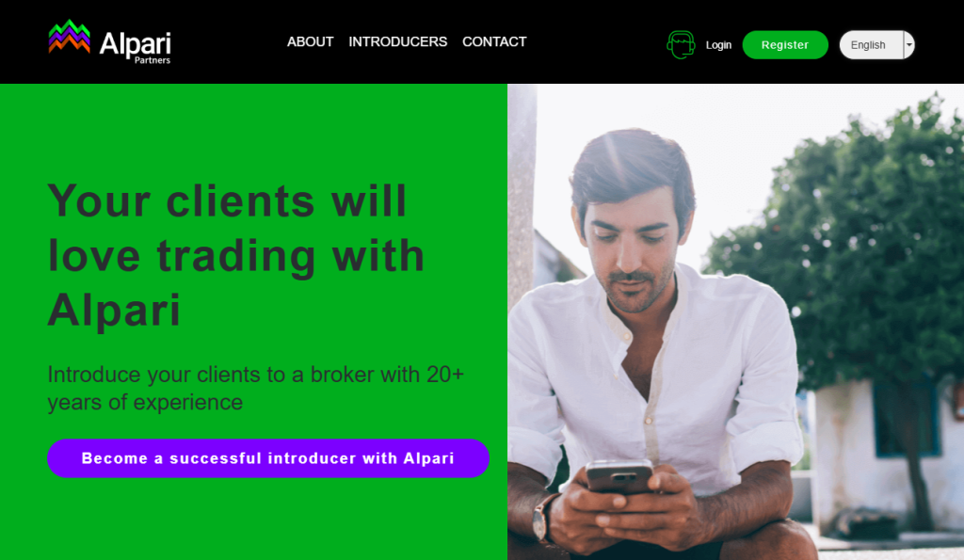Click the zigzag Alpari logo mark
The height and width of the screenshot is (560, 964).
[70, 37]
